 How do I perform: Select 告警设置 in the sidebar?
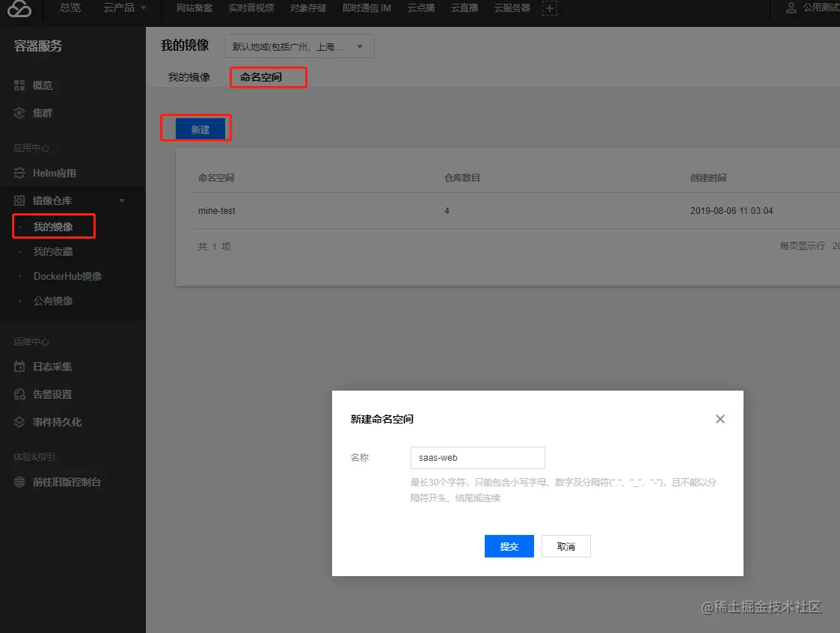[x=52, y=394]
